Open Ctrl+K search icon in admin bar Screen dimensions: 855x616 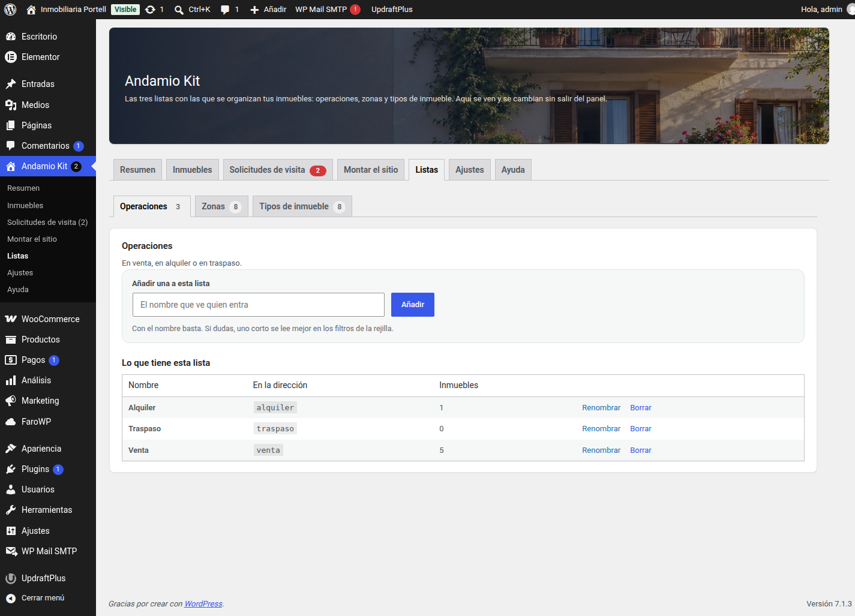click(179, 10)
